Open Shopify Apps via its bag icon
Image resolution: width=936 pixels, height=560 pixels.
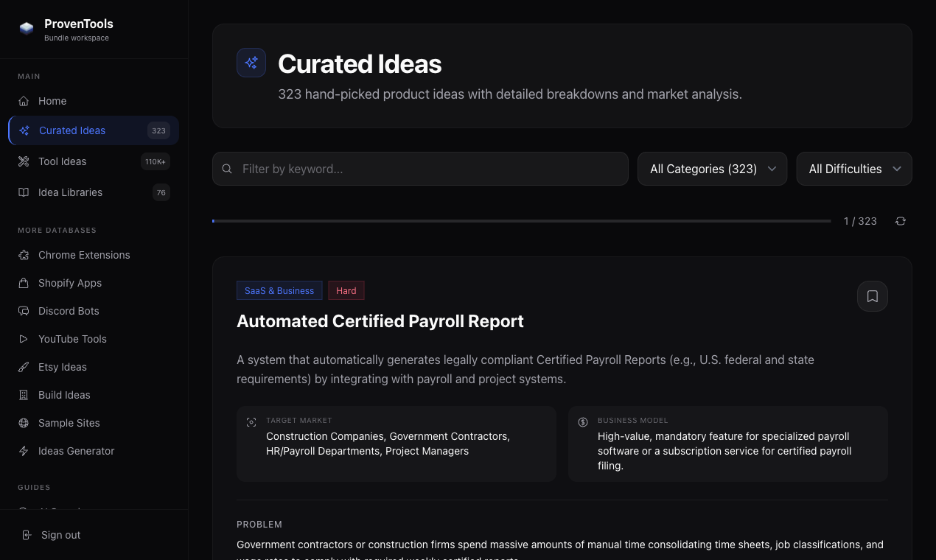(x=24, y=283)
